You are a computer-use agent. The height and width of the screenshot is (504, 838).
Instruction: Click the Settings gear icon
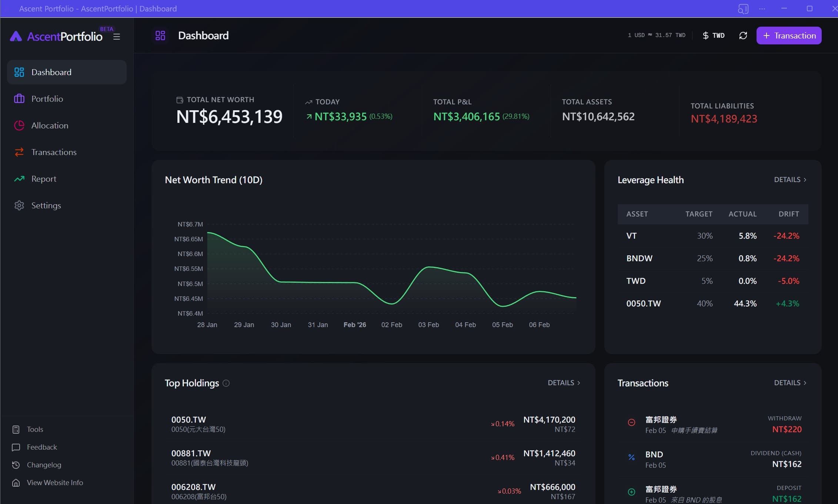tap(19, 205)
